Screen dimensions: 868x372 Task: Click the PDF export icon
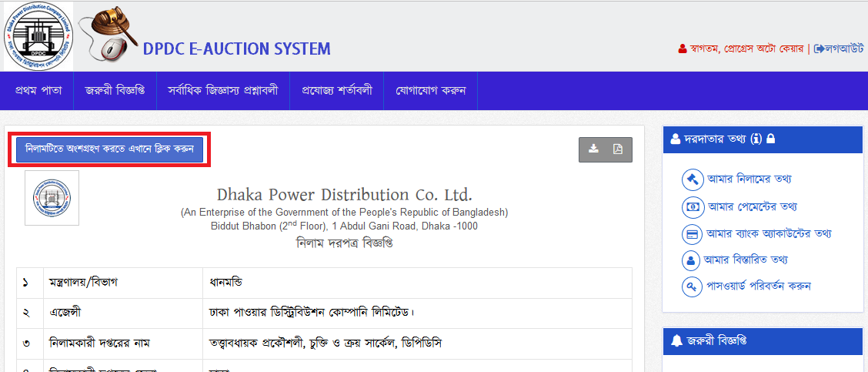pos(618,149)
